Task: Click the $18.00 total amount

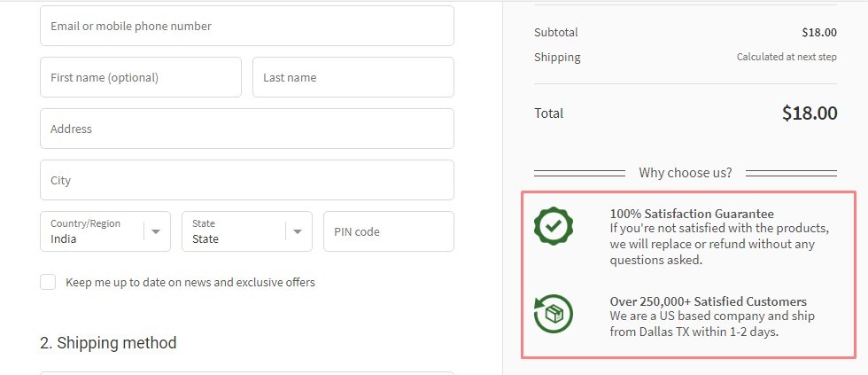Action: (x=809, y=113)
